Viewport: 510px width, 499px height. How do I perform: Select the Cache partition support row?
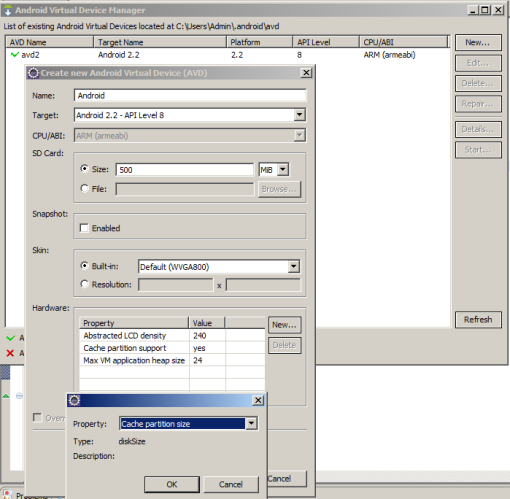pyautogui.click(x=172, y=348)
